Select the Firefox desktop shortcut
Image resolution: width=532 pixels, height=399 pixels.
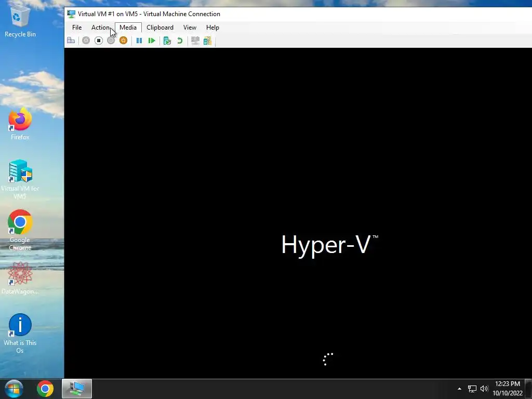[20, 124]
